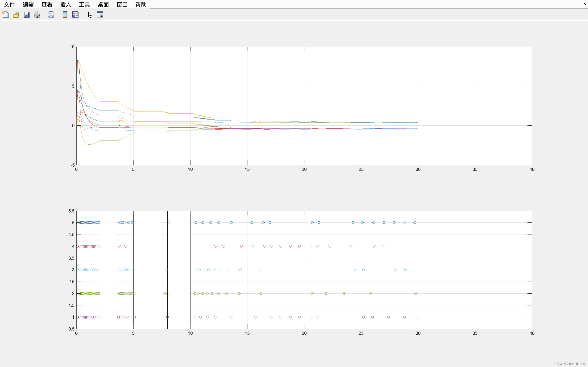The height and width of the screenshot is (367, 588).
Task: Insert a colorbar using toolbar icon
Action: (x=65, y=15)
